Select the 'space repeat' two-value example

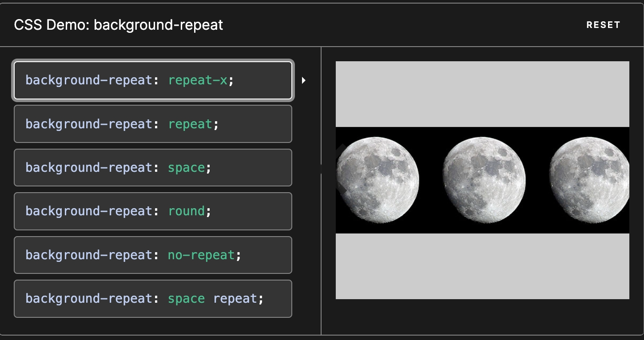[153, 299]
